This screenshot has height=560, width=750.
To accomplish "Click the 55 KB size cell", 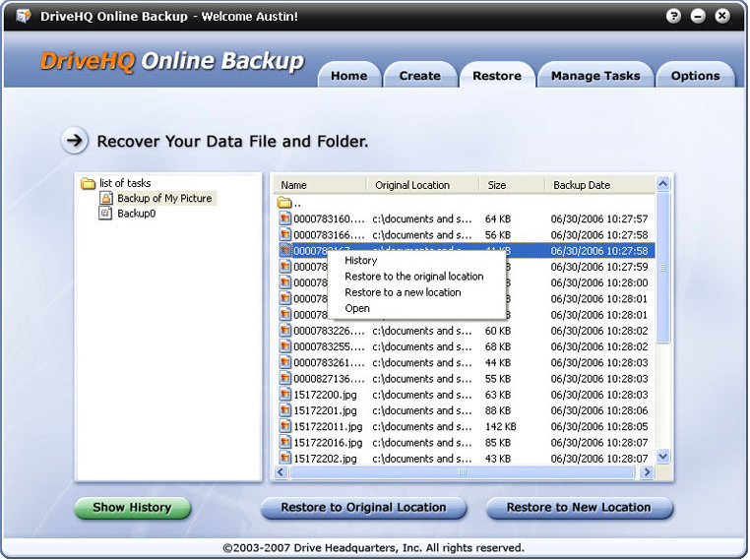I will 498,379.
